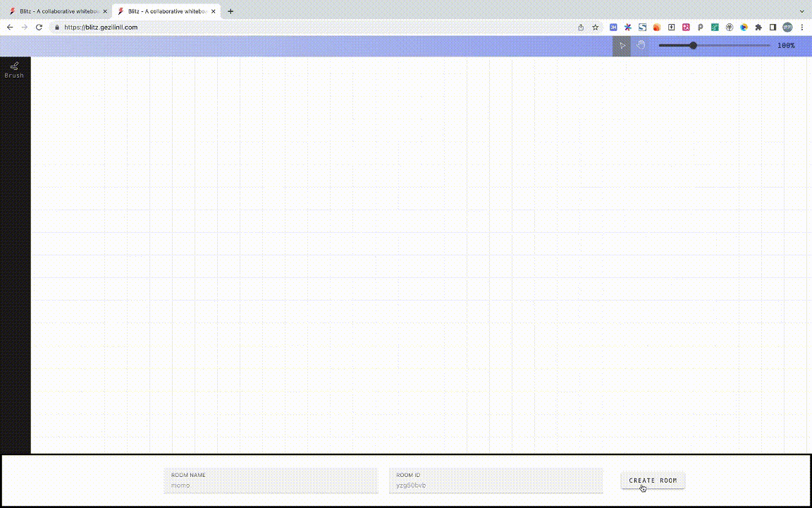Image resolution: width=812 pixels, height=508 pixels.
Task: Open the blue S extension
Action: click(x=642, y=28)
